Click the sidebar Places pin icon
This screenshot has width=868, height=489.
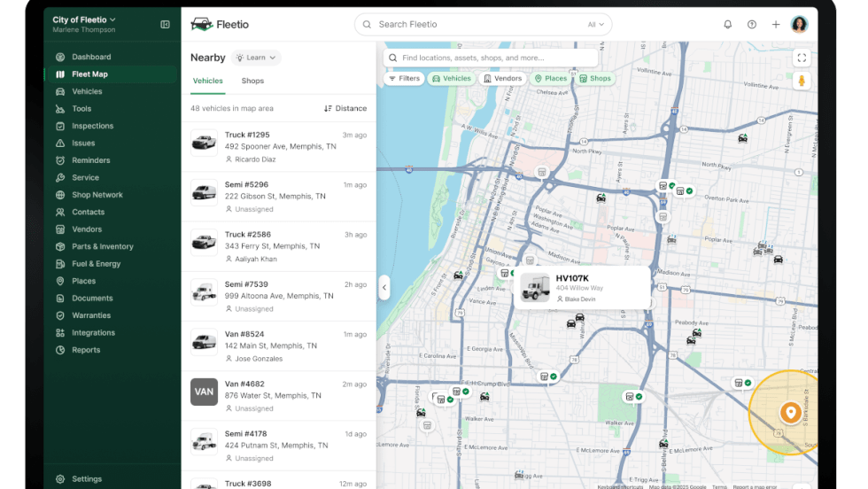(60, 281)
